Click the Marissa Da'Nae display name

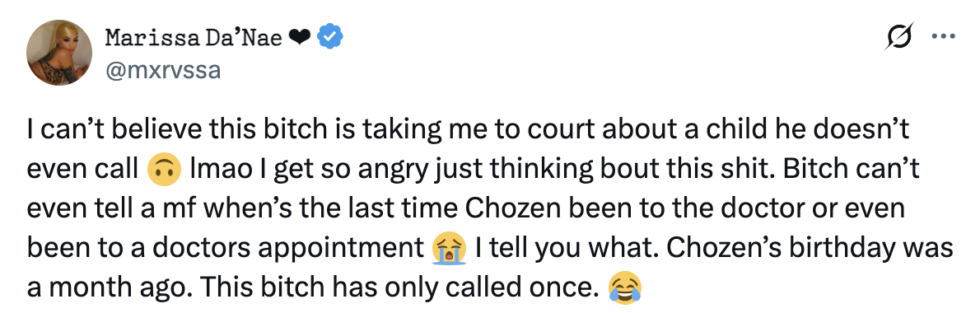coord(194,38)
